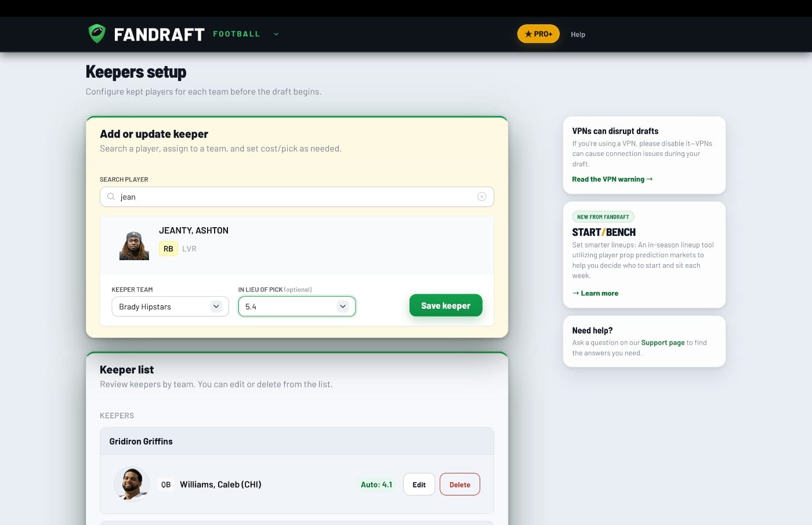This screenshot has width=812, height=525.
Task: Open the PRO+ upgrade button
Action: (538, 34)
